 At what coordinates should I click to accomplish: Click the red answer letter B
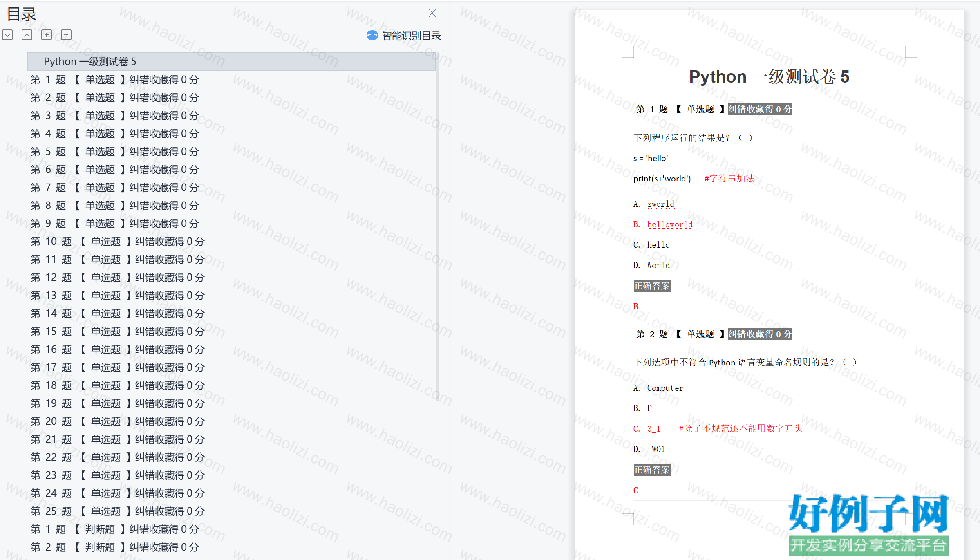(x=636, y=307)
